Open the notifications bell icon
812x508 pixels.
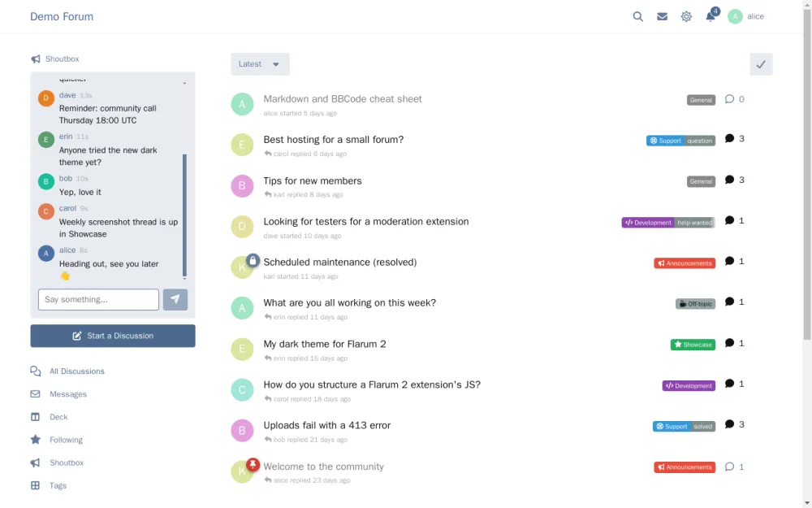(710, 16)
